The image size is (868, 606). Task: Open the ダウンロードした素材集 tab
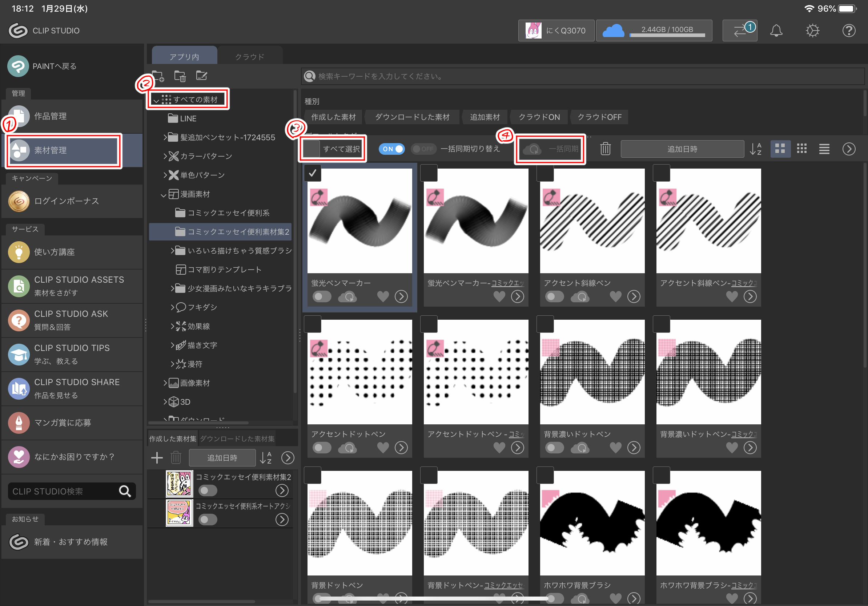pos(237,439)
